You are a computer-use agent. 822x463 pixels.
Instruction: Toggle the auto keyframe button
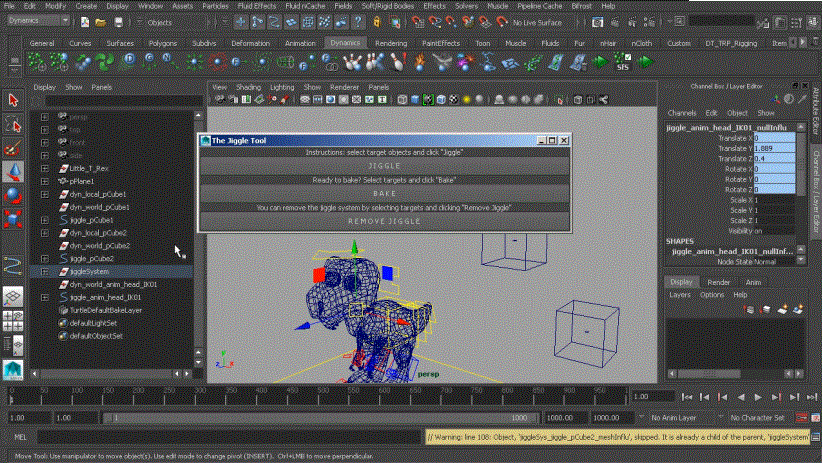[x=802, y=418]
